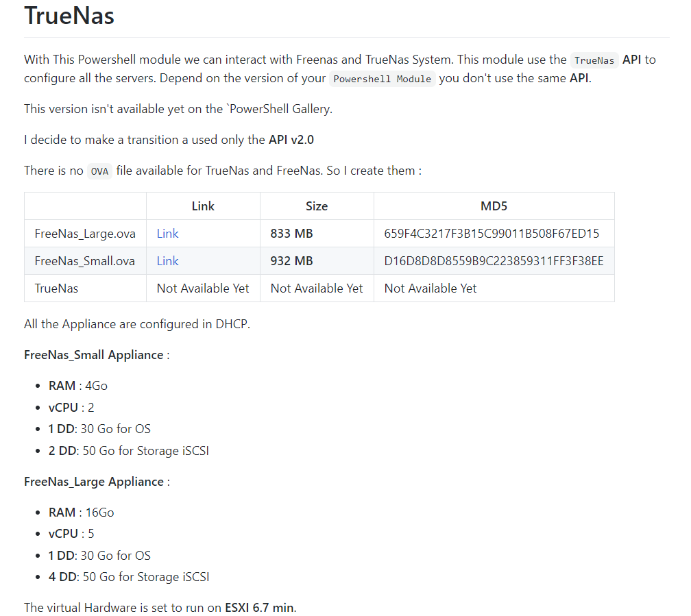Select the 'TrueNas' inline code tag
The width and height of the screenshot is (691, 616).
pos(594,60)
